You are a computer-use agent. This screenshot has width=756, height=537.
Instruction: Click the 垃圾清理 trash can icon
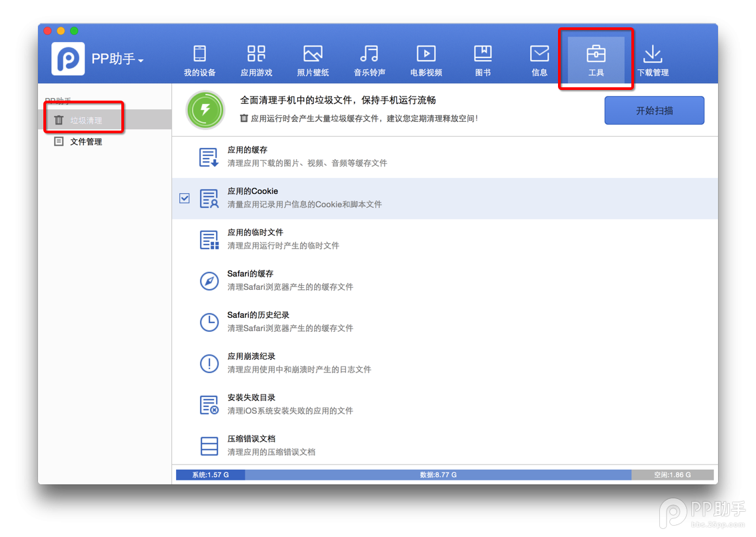click(59, 120)
